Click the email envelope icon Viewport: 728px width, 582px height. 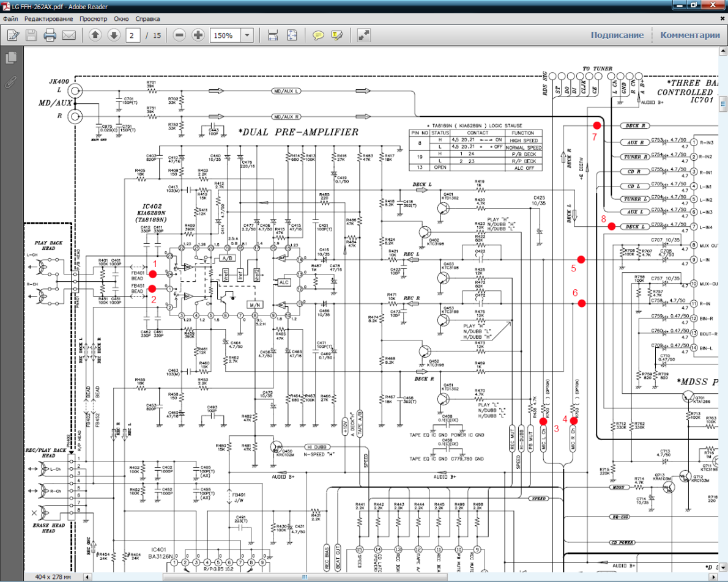69,35
